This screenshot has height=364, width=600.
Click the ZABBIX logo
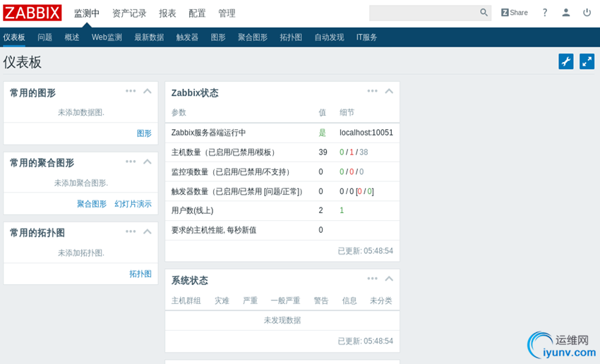(32, 13)
